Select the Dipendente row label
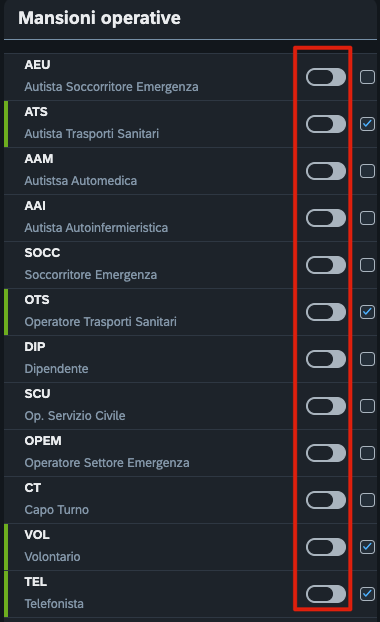This screenshot has width=380, height=622. coord(56,369)
